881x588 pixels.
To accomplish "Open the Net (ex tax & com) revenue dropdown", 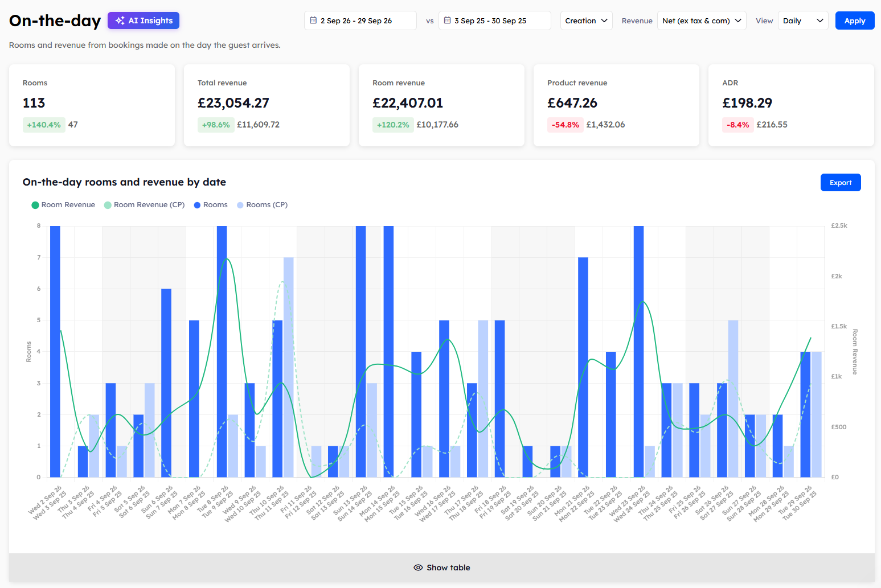I will [x=702, y=20].
